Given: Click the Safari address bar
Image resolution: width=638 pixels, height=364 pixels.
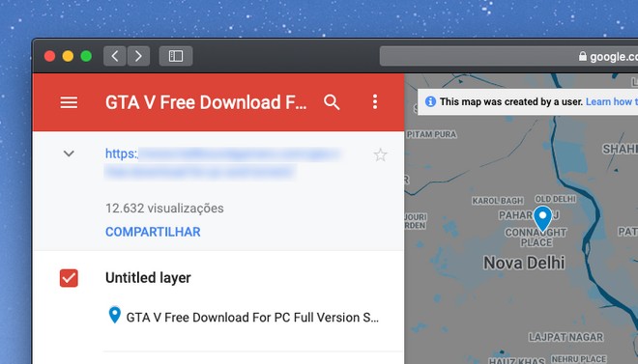Looking at the screenshot, I should coord(508,56).
